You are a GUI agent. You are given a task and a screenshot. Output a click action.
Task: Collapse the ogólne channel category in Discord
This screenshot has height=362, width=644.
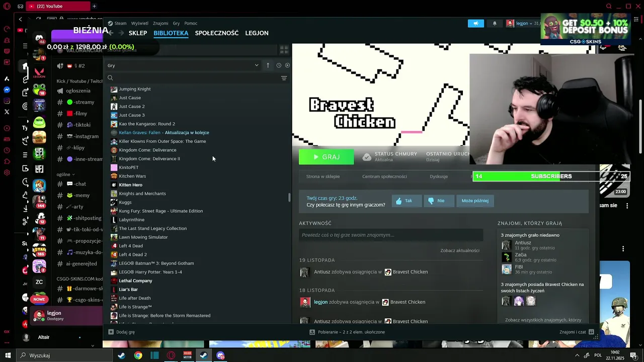coord(66,174)
